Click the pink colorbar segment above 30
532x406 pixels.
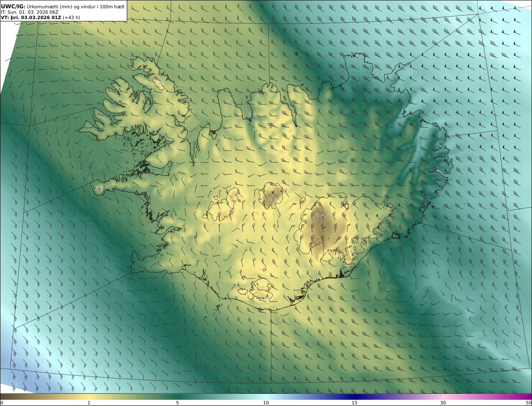(443, 396)
